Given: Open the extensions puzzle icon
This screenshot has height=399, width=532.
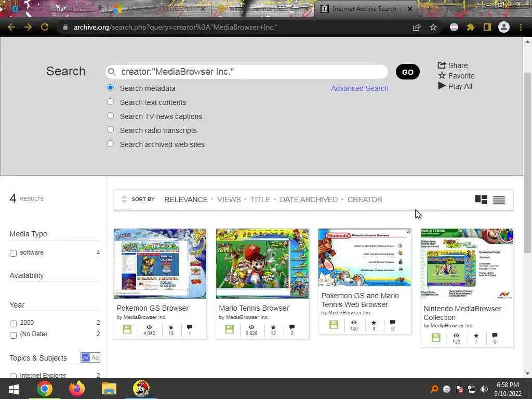Looking at the screenshot, I should click(x=471, y=27).
